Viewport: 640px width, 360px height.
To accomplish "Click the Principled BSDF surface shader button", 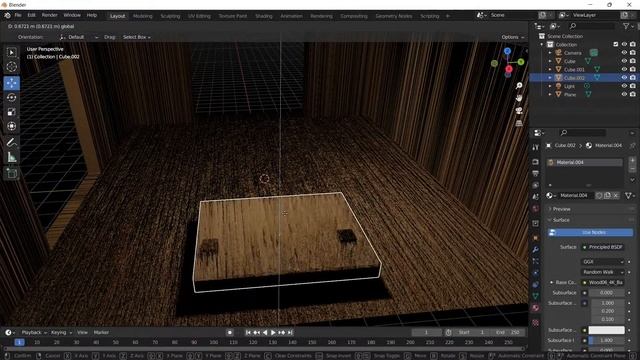I will [603, 247].
